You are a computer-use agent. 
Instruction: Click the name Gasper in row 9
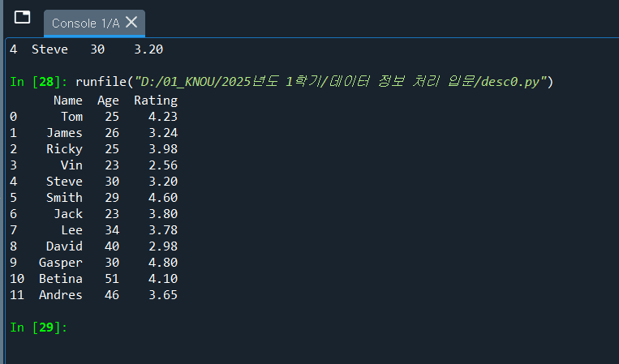[x=60, y=263]
